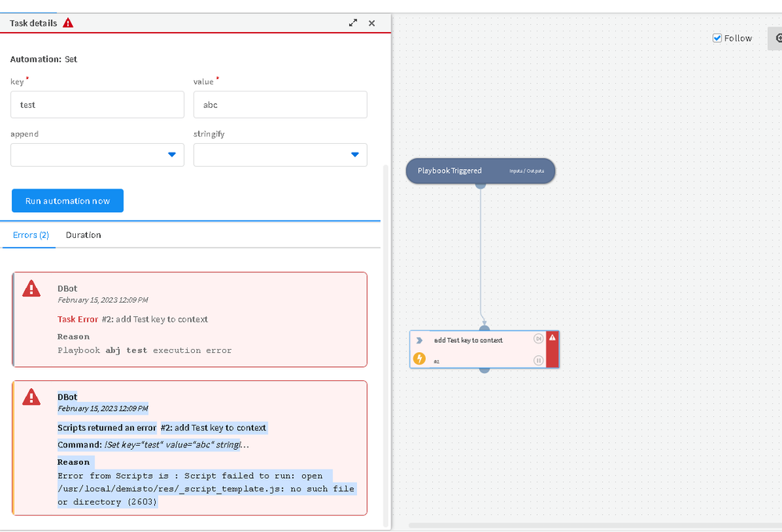The width and height of the screenshot is (782, 532).
Task: Close the Task details panel
Action: (x=372, y=23)
